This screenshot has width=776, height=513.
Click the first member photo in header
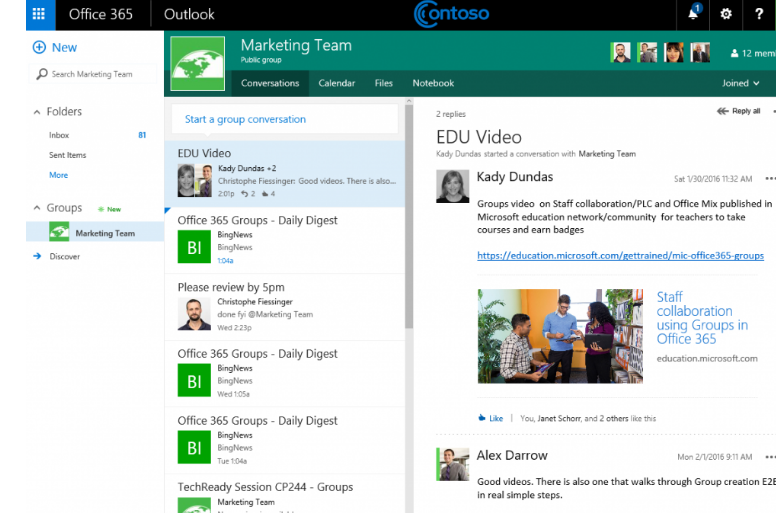pos(621,52)
